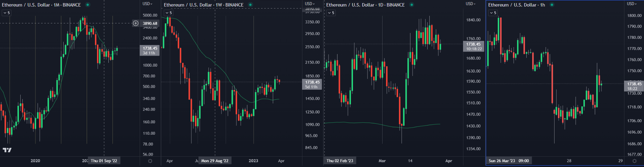
Task: Open chart settings gear on the 1h chart
Action: [x=634, y=161]
